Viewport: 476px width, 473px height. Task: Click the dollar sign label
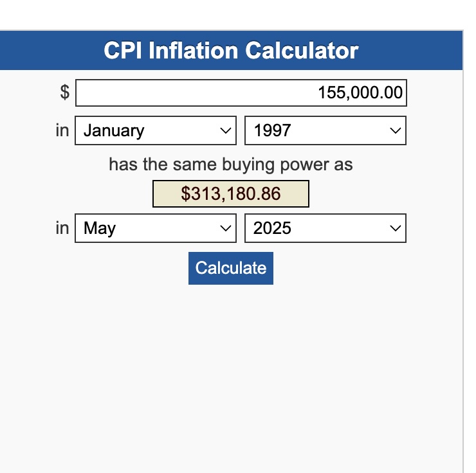(64, 93)
